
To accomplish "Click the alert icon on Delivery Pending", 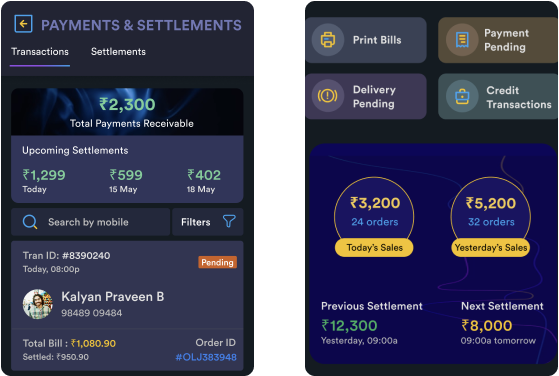I will point(327,96).
